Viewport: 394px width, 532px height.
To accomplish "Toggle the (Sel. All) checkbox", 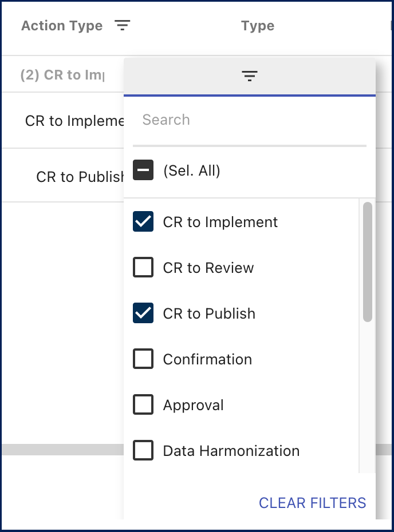I will pos(143,170).
